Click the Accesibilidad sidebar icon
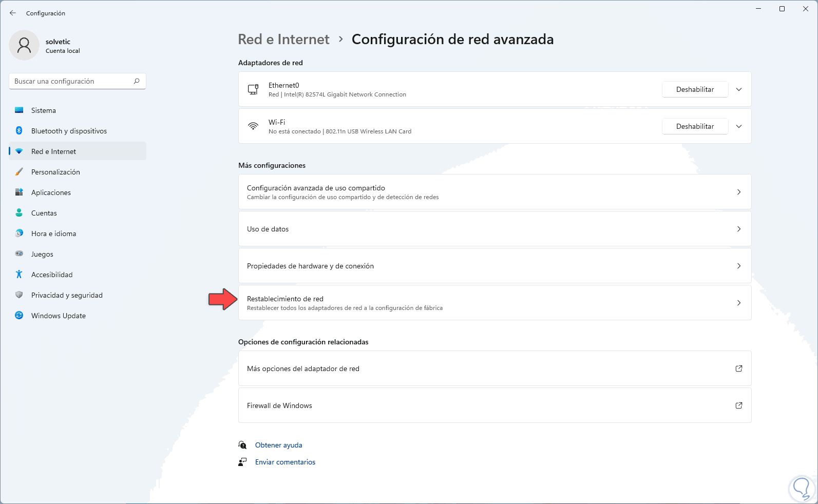Screen dimensions: 818x504 coord(19,275)
